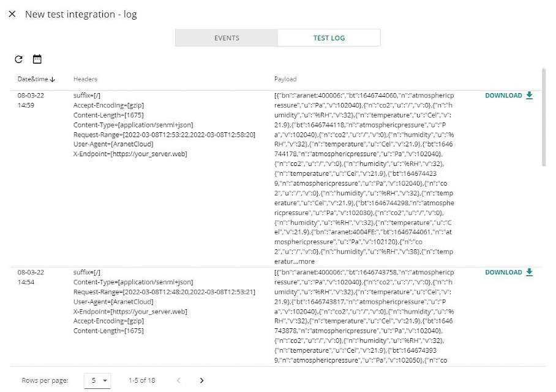Click download arrow icon for 14:59 entry
556x392 pixels.
point(530,96)
